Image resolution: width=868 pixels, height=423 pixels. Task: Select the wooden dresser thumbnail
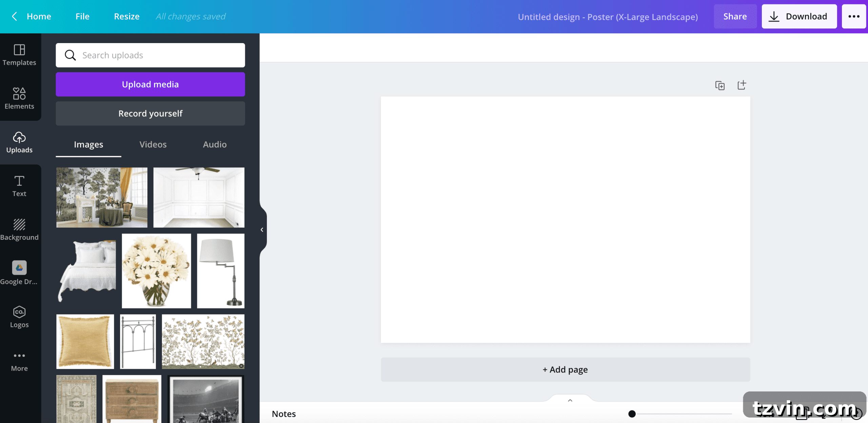[x=132, y=399]
